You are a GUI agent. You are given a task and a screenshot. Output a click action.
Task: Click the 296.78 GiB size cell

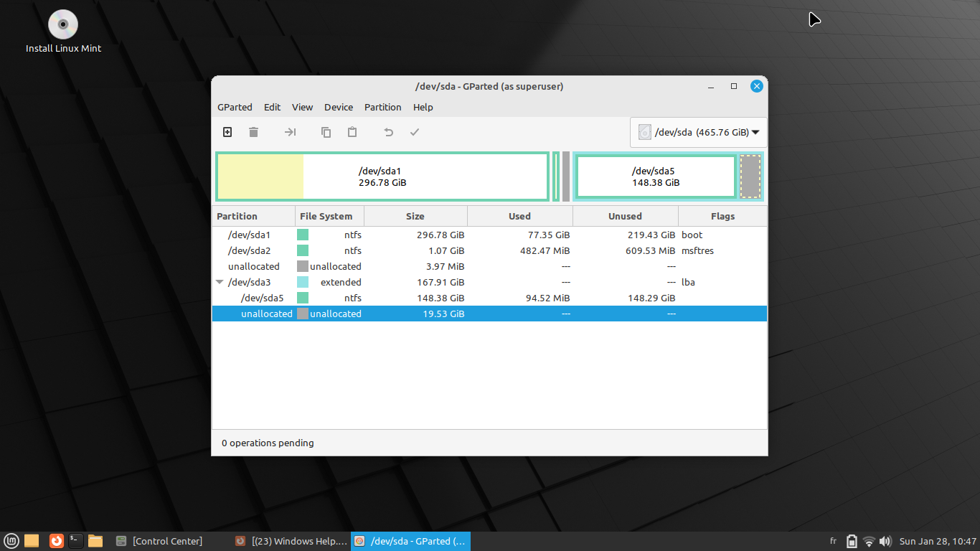click(x=440, y=235)
